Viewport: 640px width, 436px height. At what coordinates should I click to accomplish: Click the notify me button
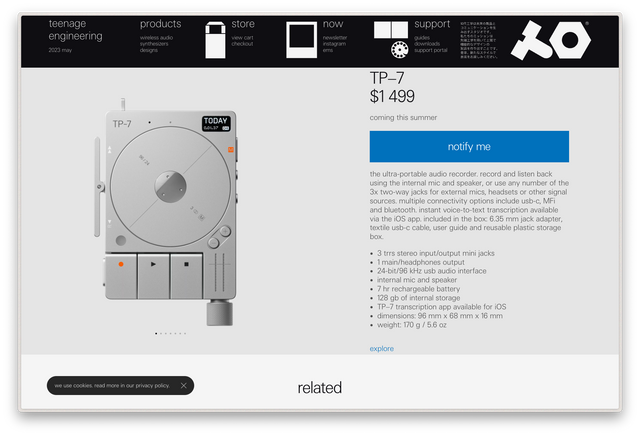click(469, 147)
